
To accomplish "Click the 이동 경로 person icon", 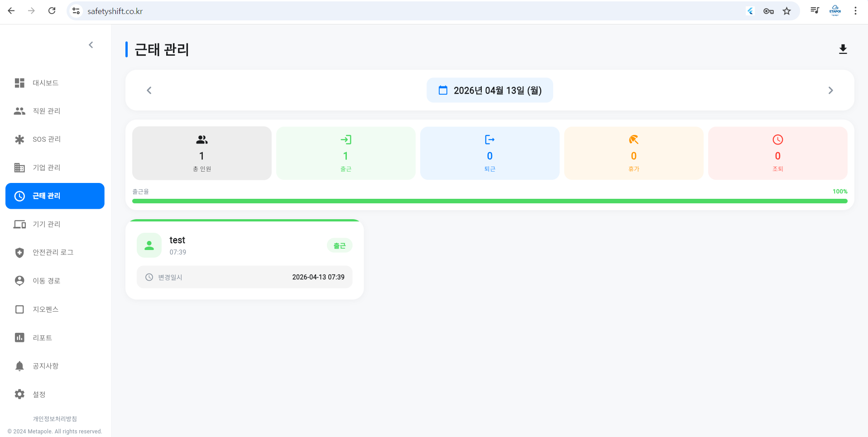I will pyautogui.click(x=19, y=281).
